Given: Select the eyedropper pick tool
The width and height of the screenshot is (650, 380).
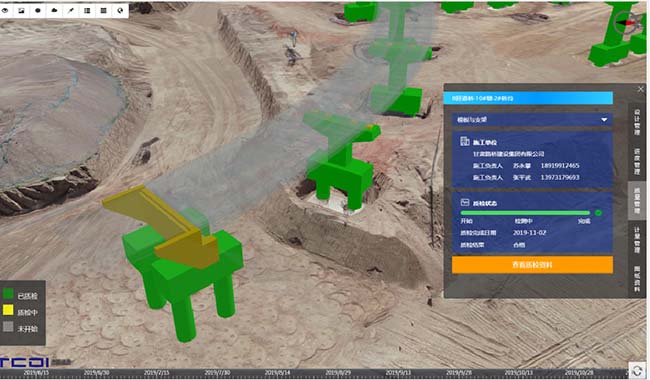Looking at the screenshot, I should tap(70, 11).
